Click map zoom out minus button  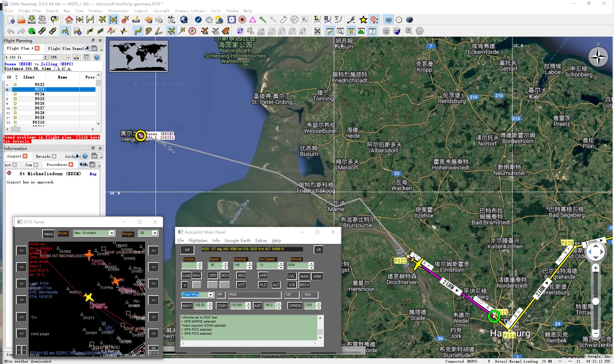[x=596, y=333]
